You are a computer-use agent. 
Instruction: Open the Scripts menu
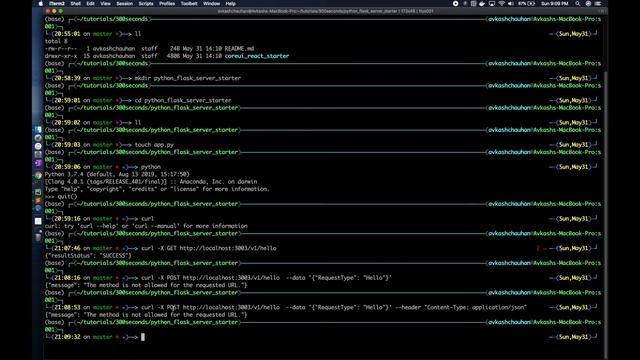pyautogui.click(x=146, y=4)
